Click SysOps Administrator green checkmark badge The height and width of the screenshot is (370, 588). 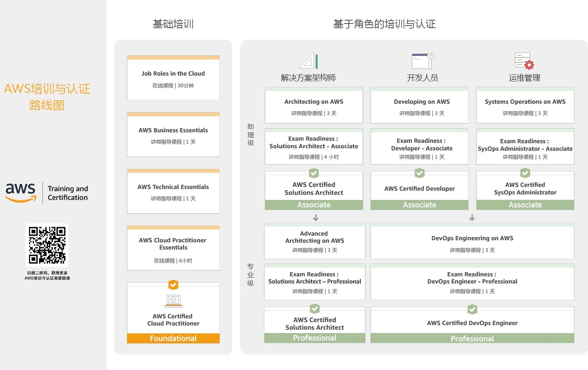(x=525, y=173)
